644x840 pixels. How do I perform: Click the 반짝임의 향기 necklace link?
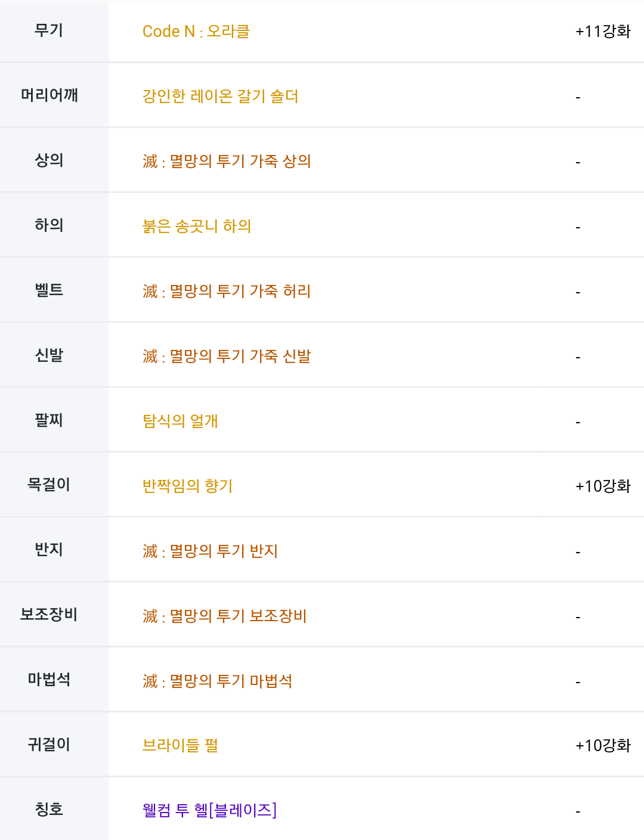187,486
